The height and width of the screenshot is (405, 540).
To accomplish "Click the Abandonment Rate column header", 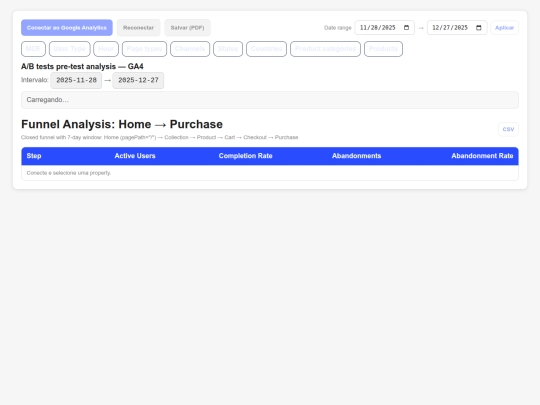I will (x=482, y=156).
